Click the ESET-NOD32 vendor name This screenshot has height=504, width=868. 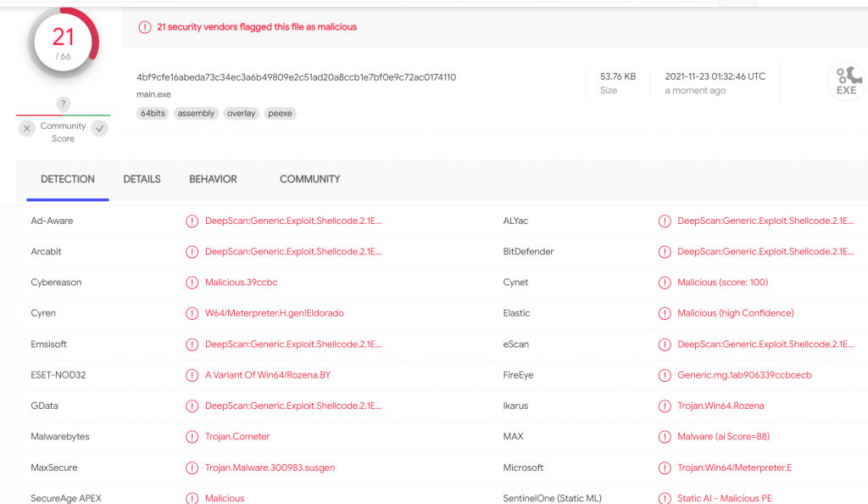click(58, 376)
